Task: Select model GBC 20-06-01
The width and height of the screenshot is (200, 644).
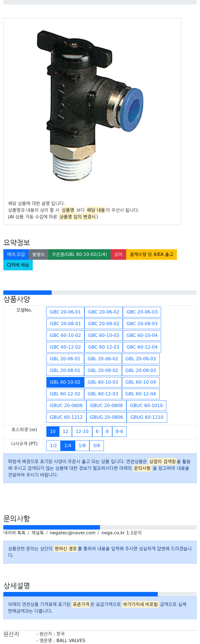Action: click(65, 312)
